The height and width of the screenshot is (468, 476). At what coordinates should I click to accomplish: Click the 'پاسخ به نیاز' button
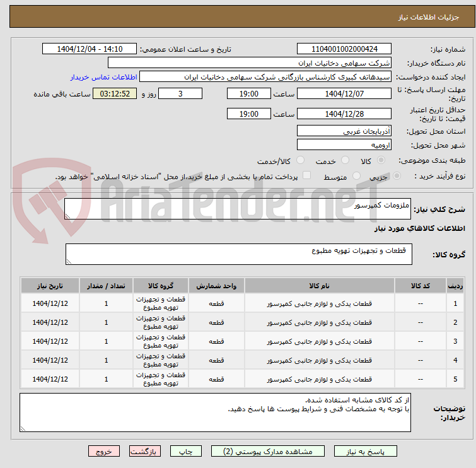point(365,452)
